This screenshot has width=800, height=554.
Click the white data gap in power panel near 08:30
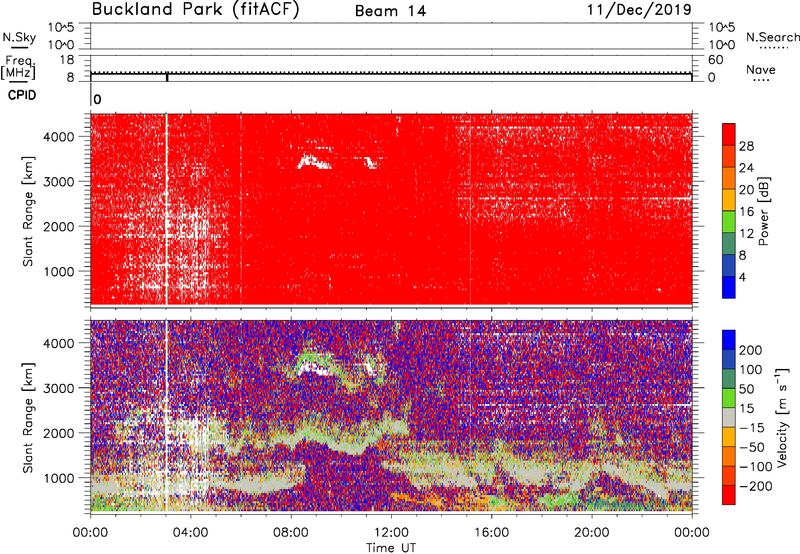tap(314, 162)
